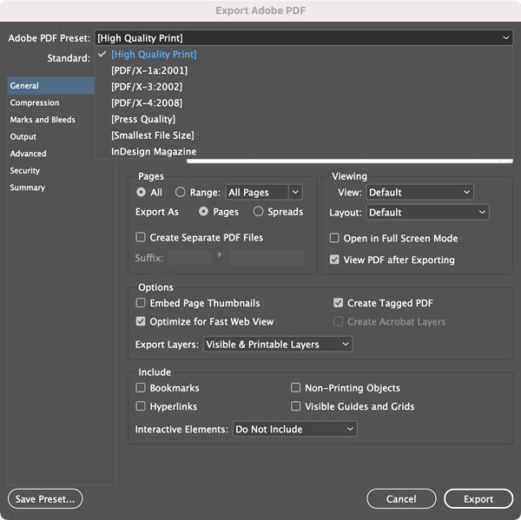This screenshot has width=521, height=520.
Task: Enable Create Separate PDF Files checkbox
Action: pyautogui.click(x=141, y=237)
